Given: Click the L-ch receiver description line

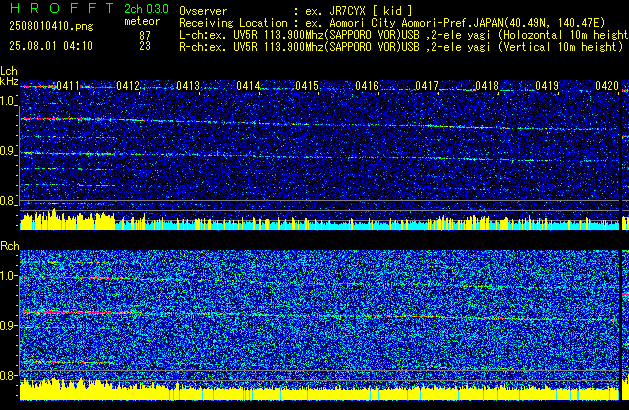Looking at the screenshot, I should coord(404,35).
